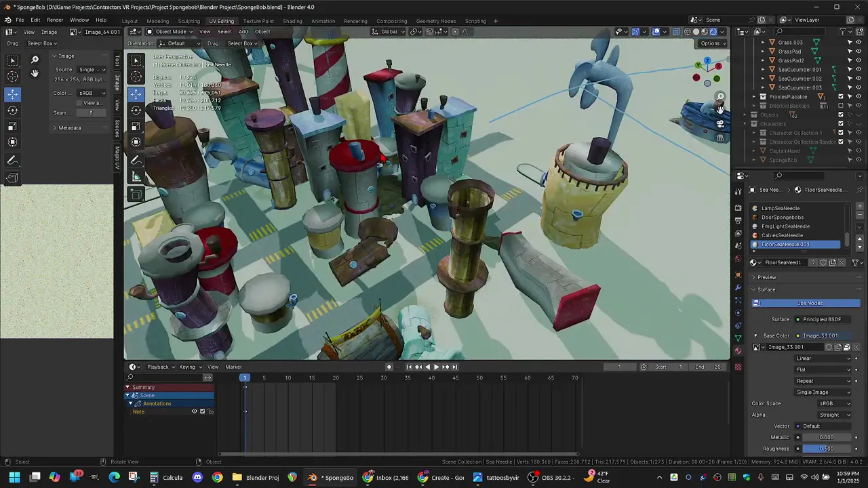This screenshot has width=868, height=488.
Task: Select the Cursor tool in viewport toolbar
Action: point(136,77)
